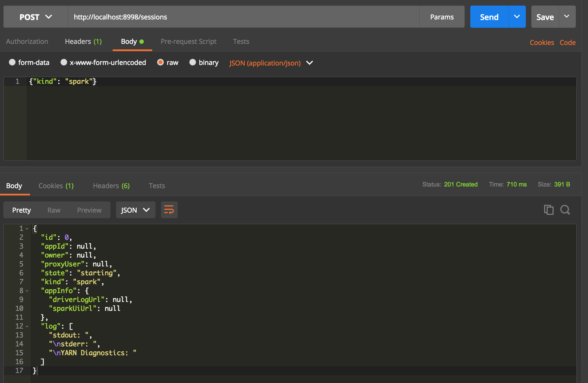Click the "owner": null line
588x383 pixels.
[x=69, y=255]
